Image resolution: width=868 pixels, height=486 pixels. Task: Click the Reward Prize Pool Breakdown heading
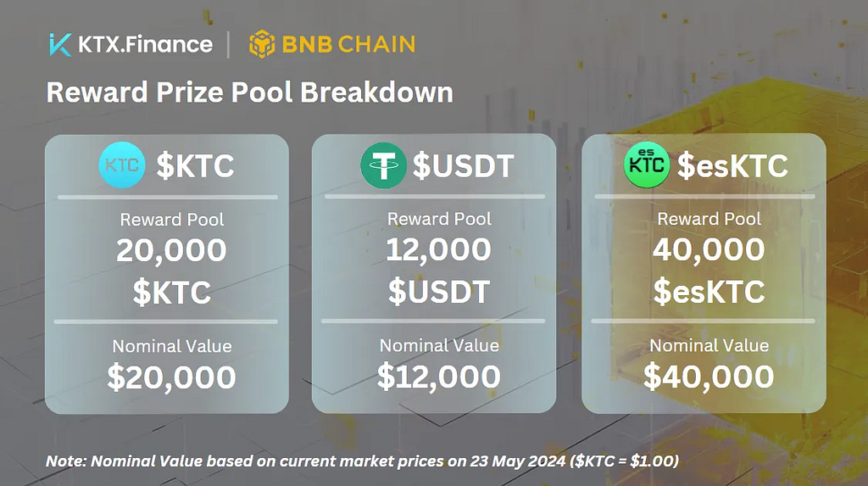[250, 92]
